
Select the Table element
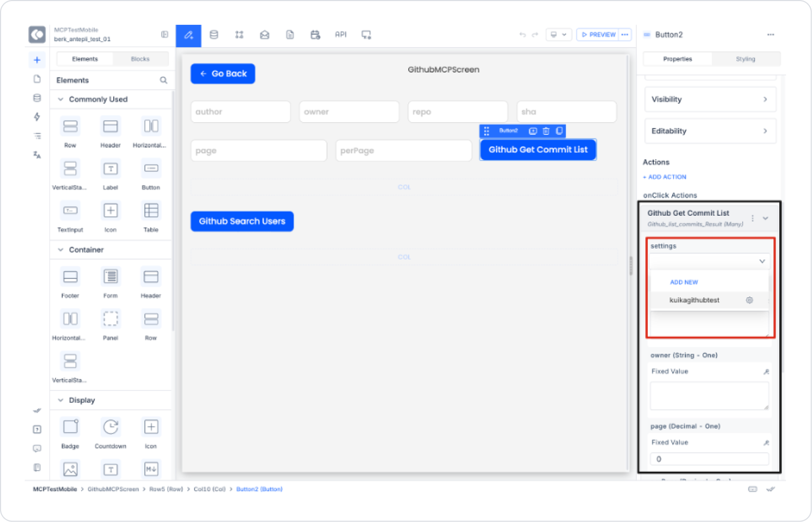(151, 217)
